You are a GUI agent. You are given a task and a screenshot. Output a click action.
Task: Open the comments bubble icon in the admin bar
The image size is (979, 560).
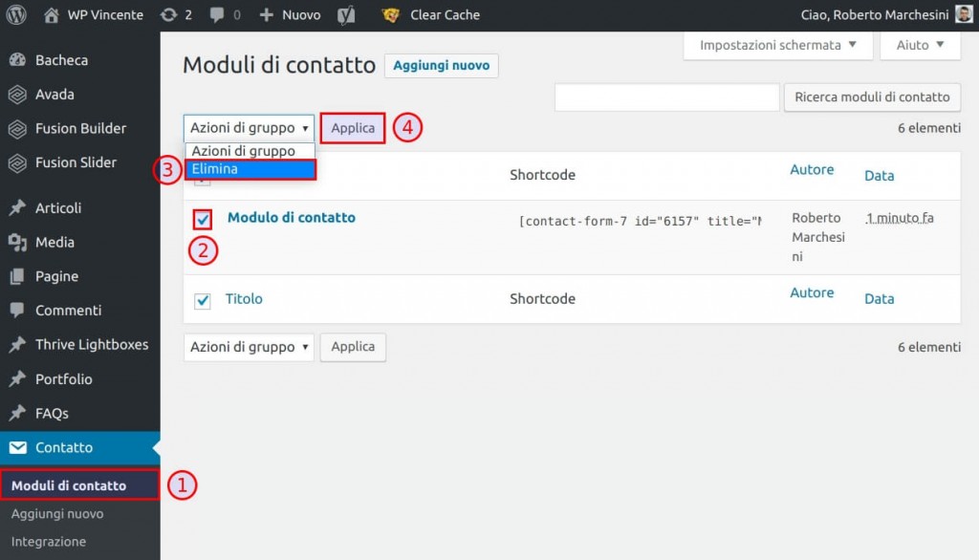pyautogui.click(x=217, y=14)
